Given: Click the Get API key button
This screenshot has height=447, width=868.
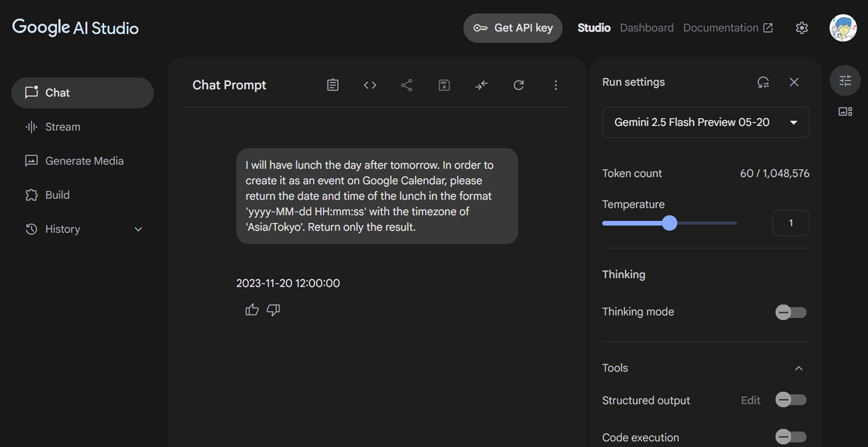Looking at the screenshot, I should point(513,28).
